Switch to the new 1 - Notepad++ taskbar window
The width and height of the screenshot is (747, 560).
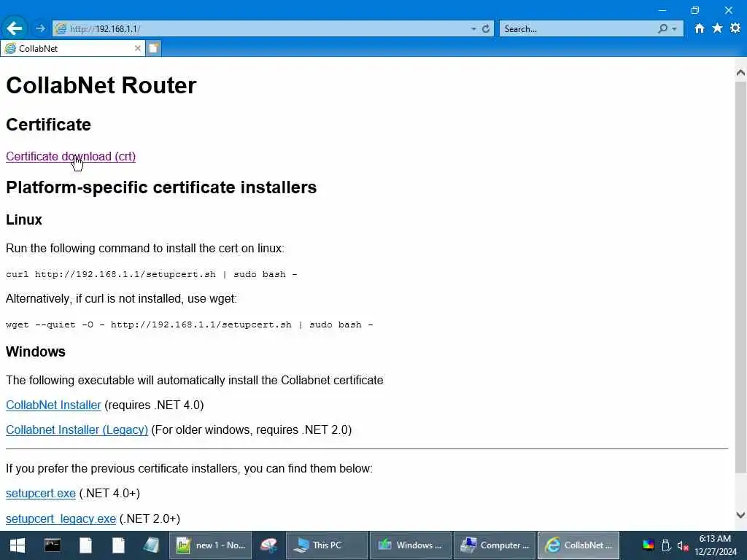[x=211, y=545]
